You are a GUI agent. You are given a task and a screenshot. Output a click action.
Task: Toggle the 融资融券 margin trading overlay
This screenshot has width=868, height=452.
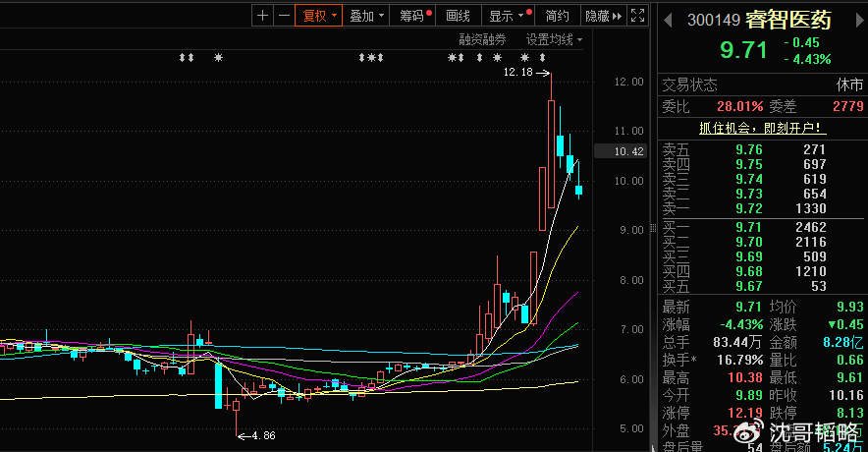click(x=482, y=39)
